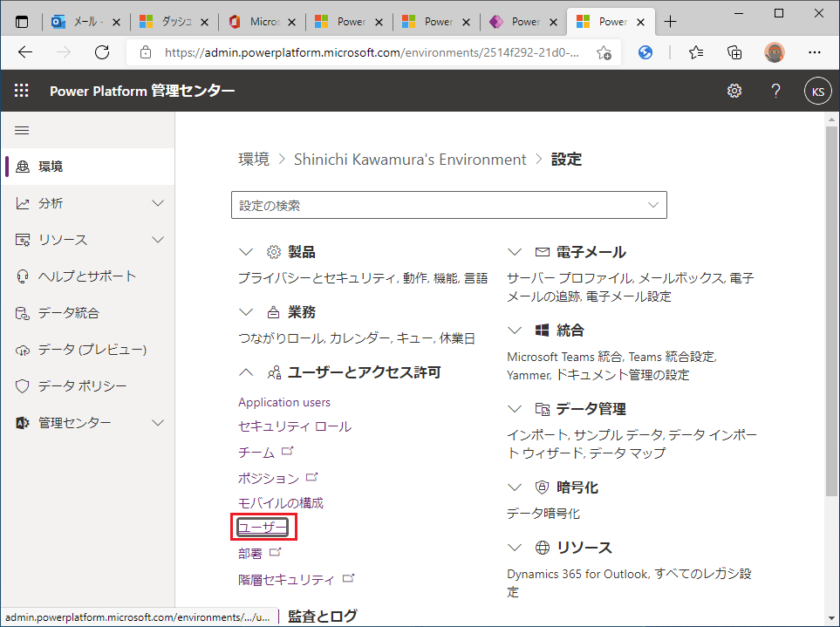Image resolution: width=840 pixels, height=627 pixels.
Task: Collapse the ユーザーとアクセス許可 section
Action: click(246, 372)
